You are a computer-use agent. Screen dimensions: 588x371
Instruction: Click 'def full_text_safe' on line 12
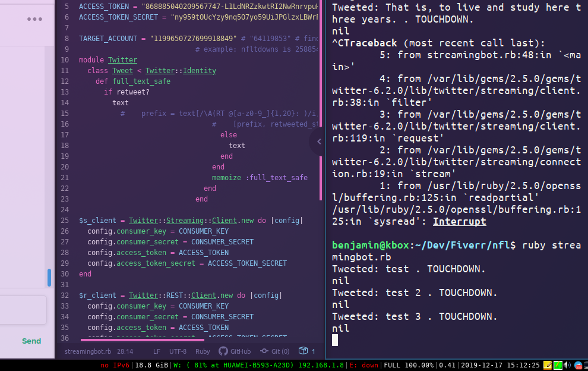pos(133,81)
